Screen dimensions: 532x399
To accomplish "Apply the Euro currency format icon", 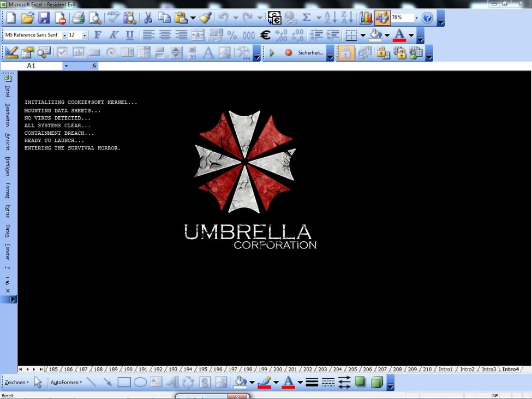I will (x=266, y=35).
